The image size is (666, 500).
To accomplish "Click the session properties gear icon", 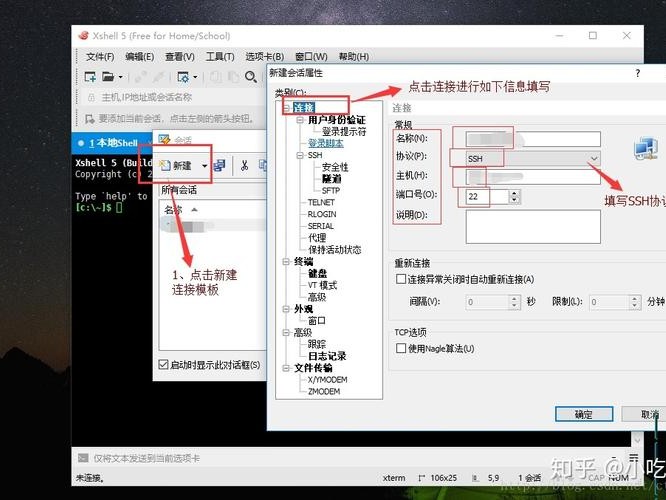I will [183, 77].
